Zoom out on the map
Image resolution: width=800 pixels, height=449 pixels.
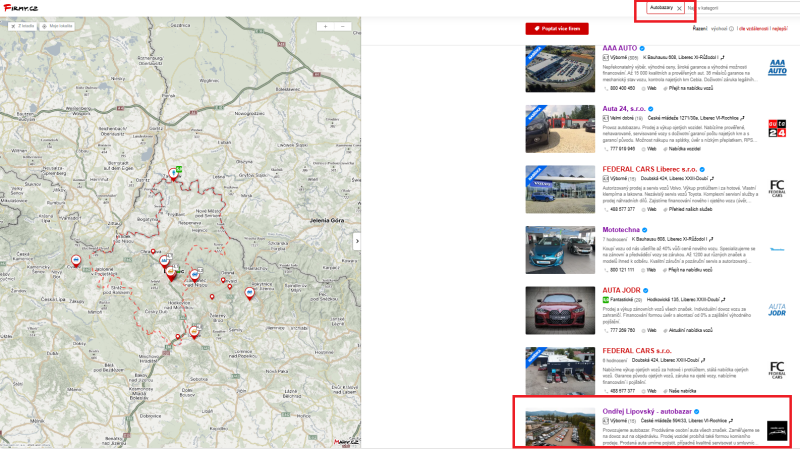pos(343,26)
